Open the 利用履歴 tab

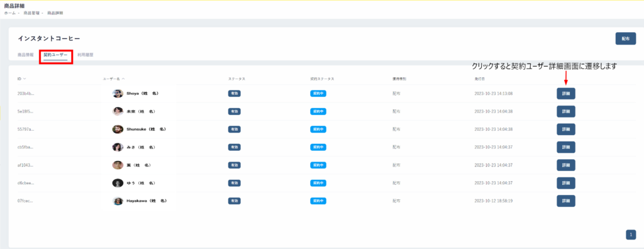click(85, 55)
